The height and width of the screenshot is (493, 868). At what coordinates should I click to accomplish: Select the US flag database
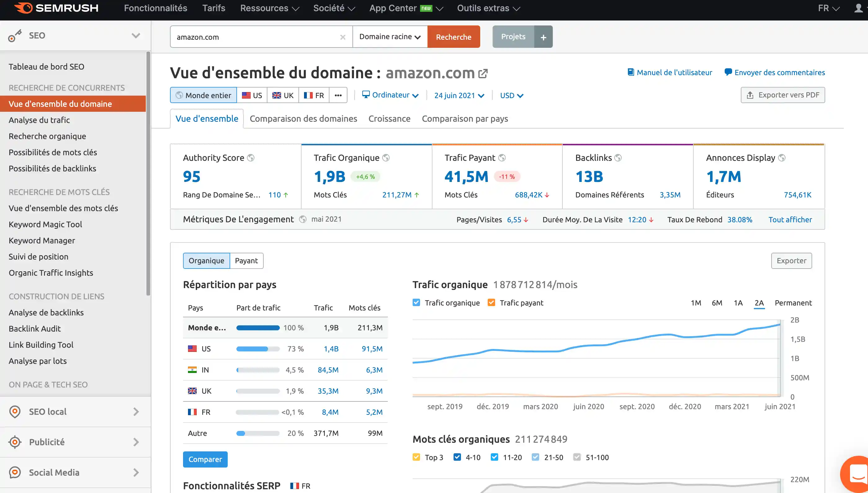(252, 95)
